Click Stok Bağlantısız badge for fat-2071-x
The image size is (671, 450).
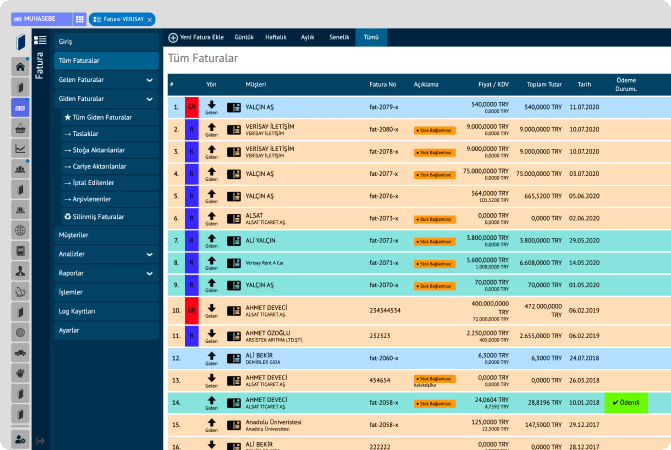point(435,264)
